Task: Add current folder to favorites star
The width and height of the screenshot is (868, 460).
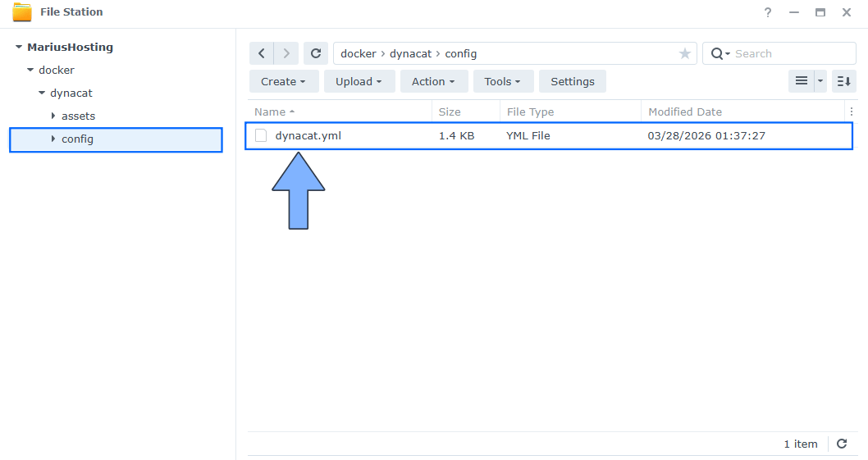Action: (685, 53)
